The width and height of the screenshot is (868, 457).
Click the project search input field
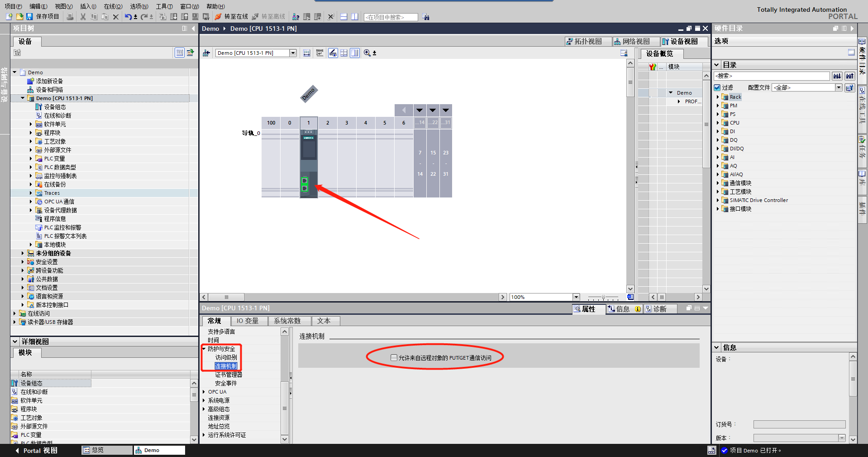point(391,17)
